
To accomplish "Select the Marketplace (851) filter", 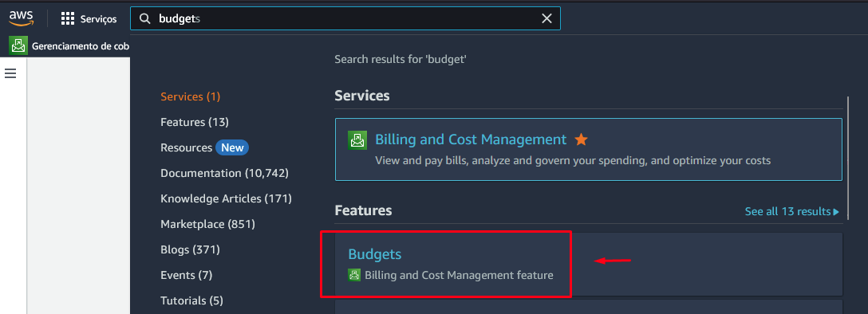I will [x=207, y=224].
